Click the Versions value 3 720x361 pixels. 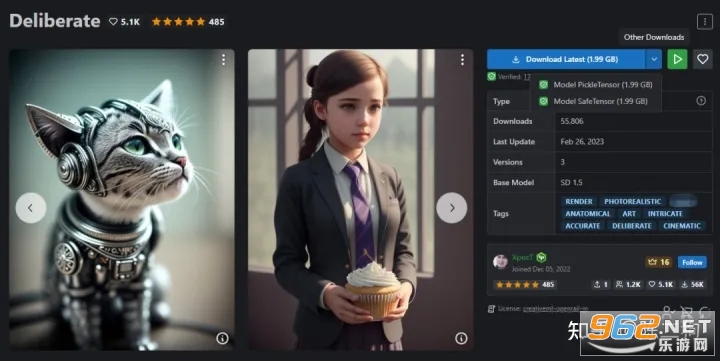[x=562, y=162]
